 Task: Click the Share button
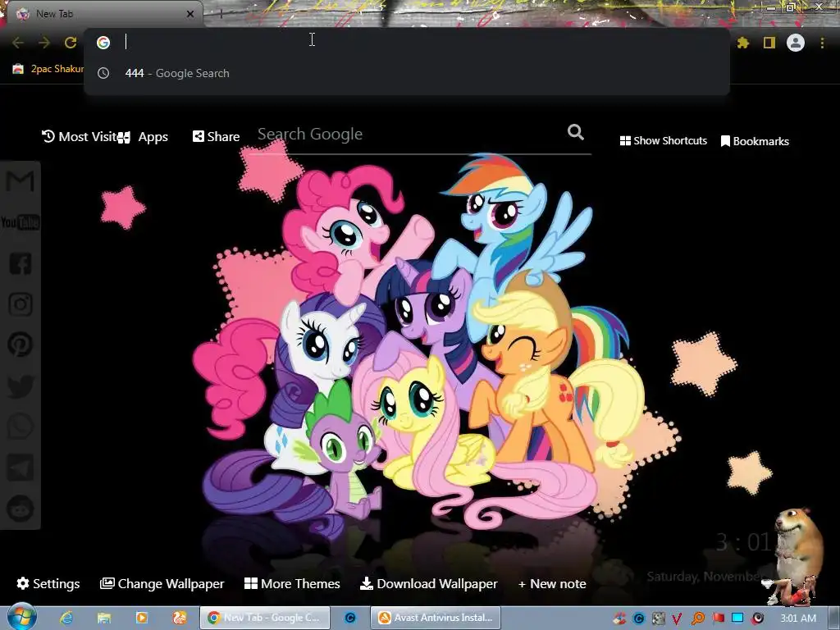[216, 137]
